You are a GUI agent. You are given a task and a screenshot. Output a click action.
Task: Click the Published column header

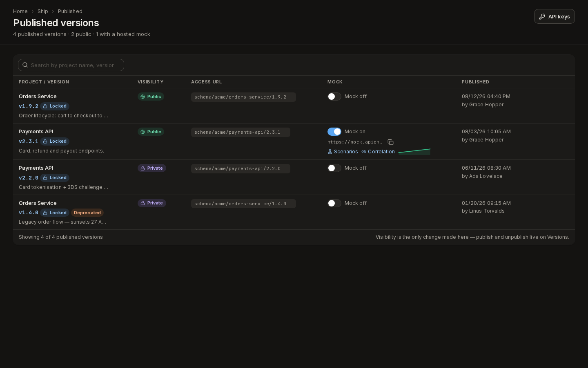(475, 82)
